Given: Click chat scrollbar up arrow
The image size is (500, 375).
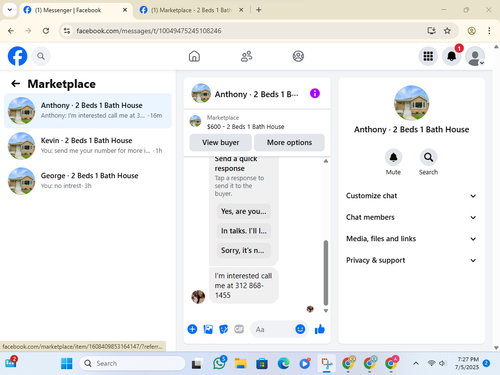Looking at the screenshot, I should tap(326, 161).
